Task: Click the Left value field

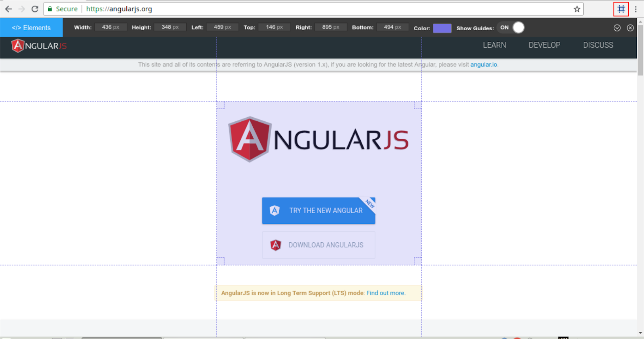Action: coord(222,27)
